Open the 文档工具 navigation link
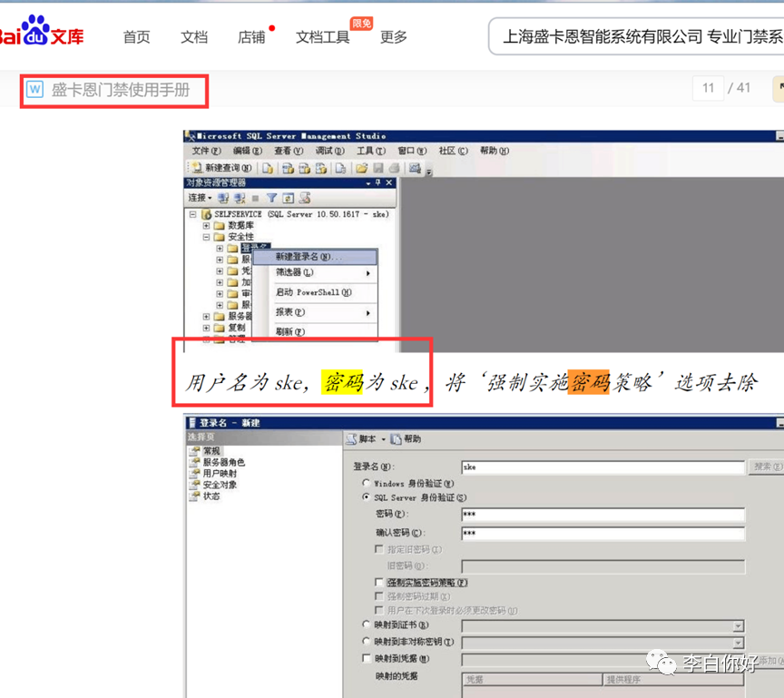Viewport: 784px width, 698px height. (322, 36)
